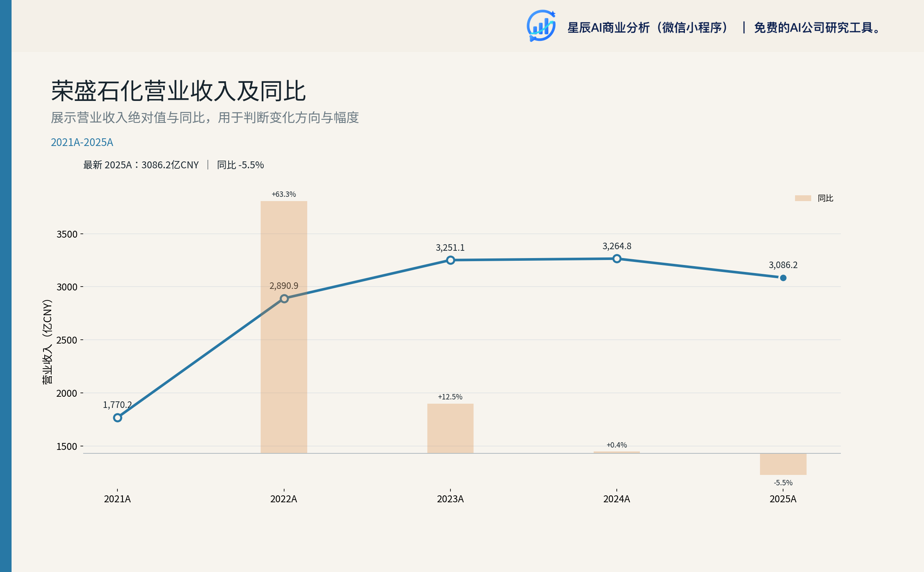This screenshot has width=924, height=572.
Task: Click the 1500 y-axis tick label
Action: (x=67, y=446)
